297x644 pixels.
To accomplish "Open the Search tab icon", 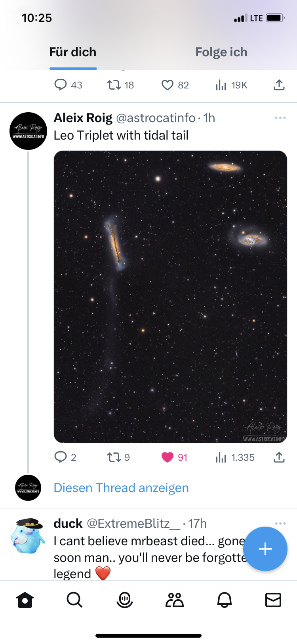I will (x=74, y=600).
